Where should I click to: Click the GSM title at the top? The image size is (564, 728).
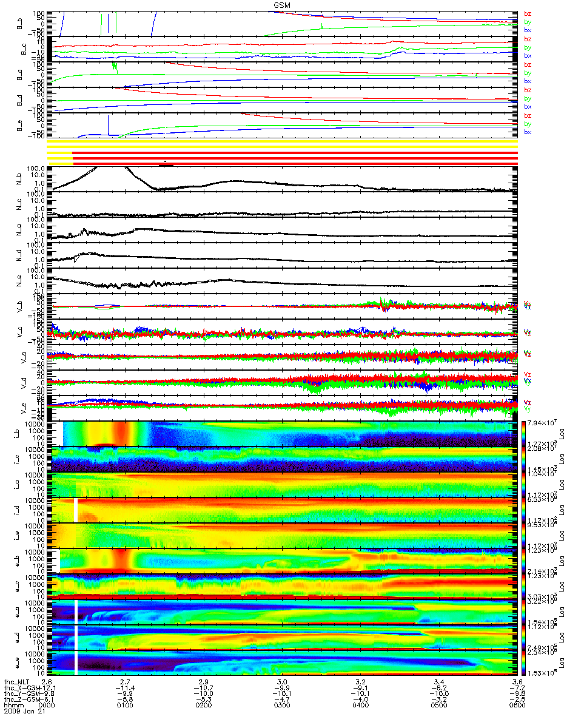tap(281, 5)
